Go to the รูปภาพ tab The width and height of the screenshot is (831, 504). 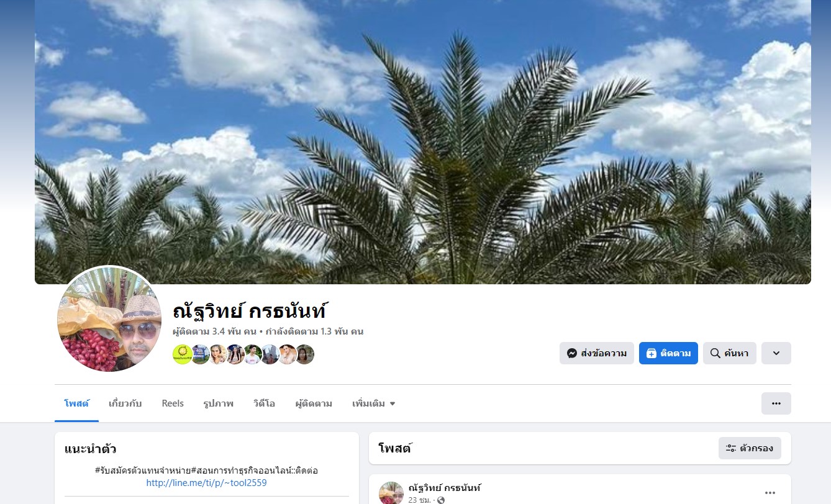coord(219,403)
